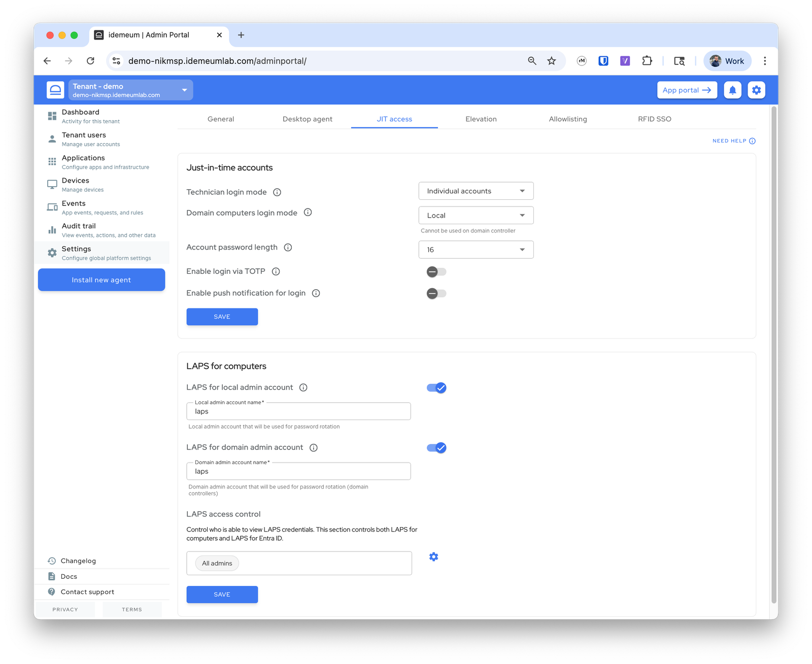Switch to the Allowlisting tab
This screenshot has height=664, width=812.
568,119
